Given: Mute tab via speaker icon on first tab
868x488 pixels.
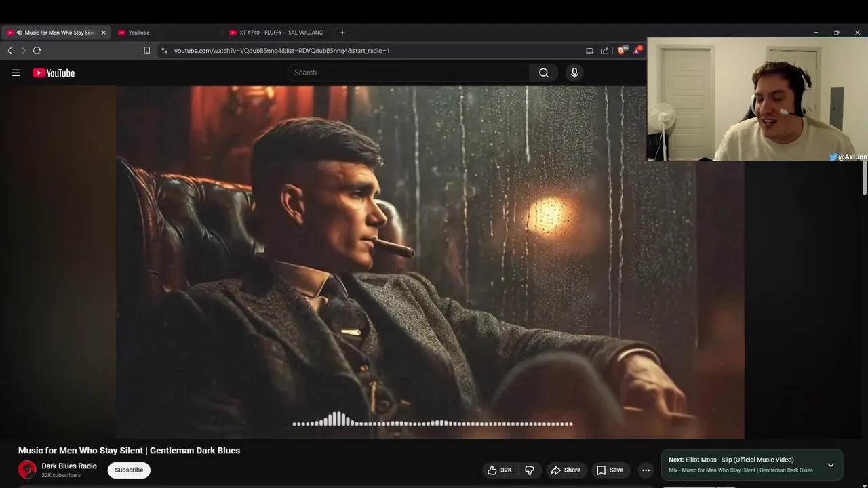Looking at the screenshot, I should click(19, 33).
